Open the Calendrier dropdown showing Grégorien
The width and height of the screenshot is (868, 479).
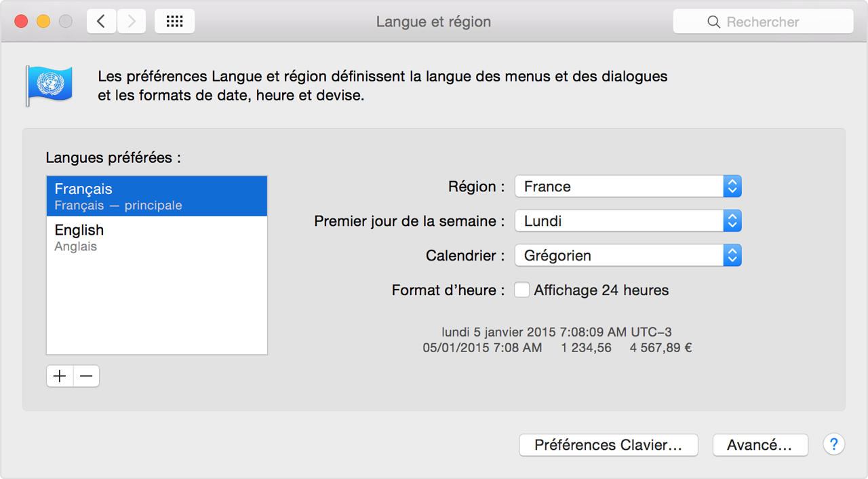627,256
